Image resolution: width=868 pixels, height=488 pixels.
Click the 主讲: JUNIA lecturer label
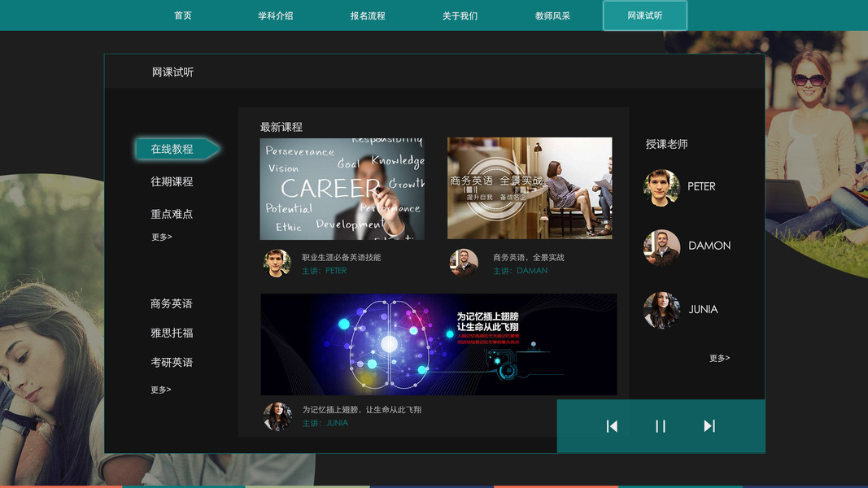pos(325,423)
